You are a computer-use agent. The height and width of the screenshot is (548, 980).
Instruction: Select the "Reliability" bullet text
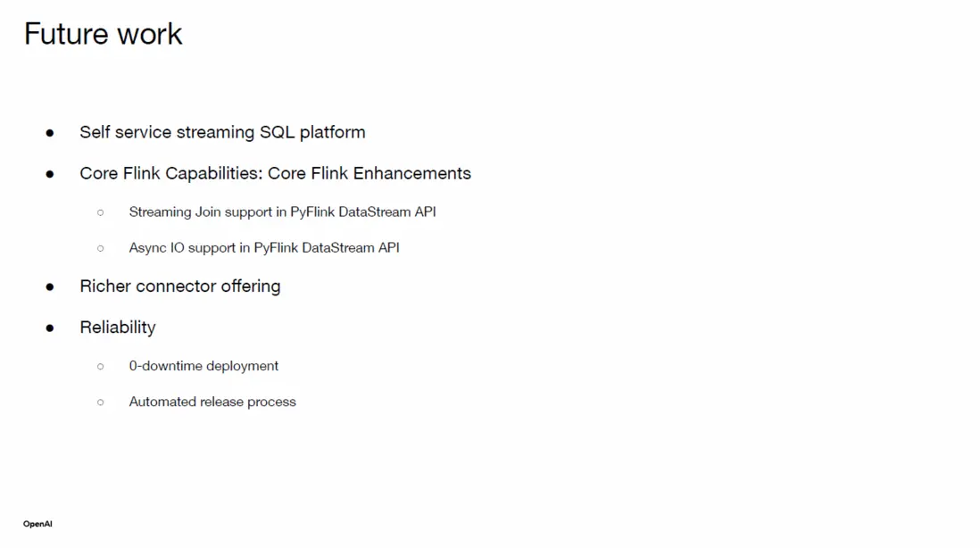tap(117, 328)
